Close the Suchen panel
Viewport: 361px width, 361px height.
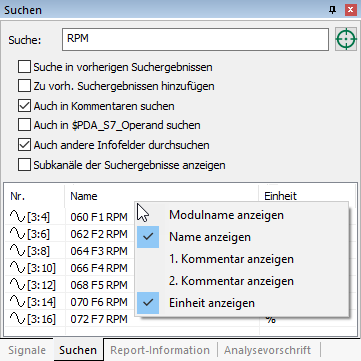(x=350, y=10)
